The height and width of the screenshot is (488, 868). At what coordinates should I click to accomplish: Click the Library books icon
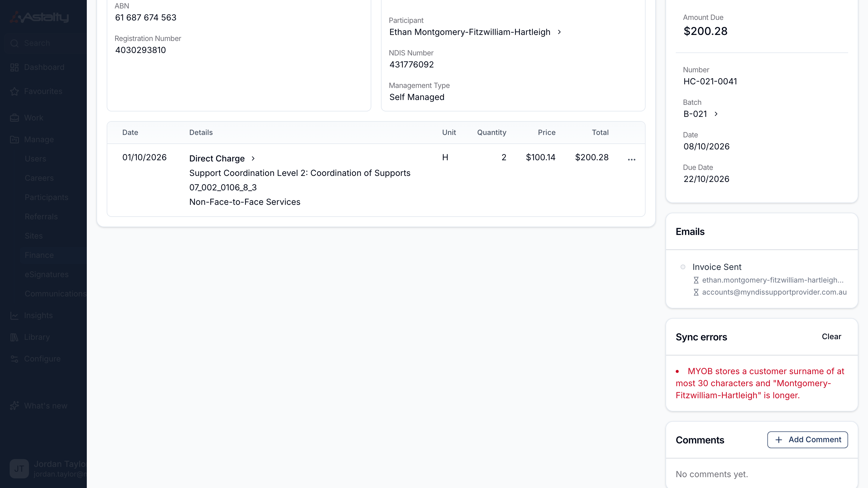14,337
